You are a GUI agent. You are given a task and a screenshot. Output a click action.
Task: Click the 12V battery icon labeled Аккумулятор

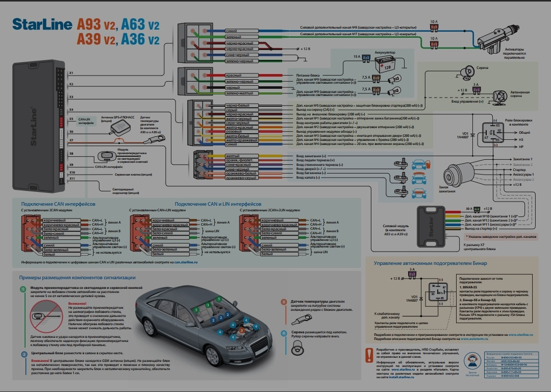click(x=385, y=64)
